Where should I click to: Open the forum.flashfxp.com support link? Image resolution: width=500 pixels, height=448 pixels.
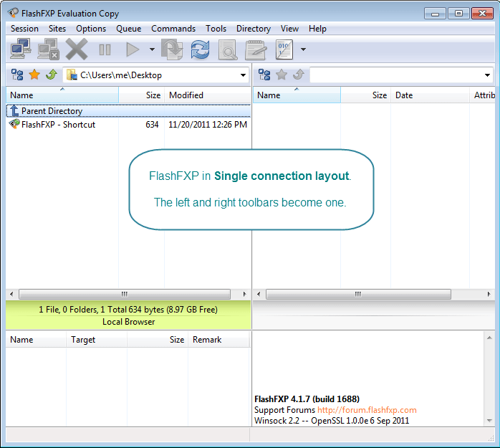pyautogui.click(x=367, y=410)
